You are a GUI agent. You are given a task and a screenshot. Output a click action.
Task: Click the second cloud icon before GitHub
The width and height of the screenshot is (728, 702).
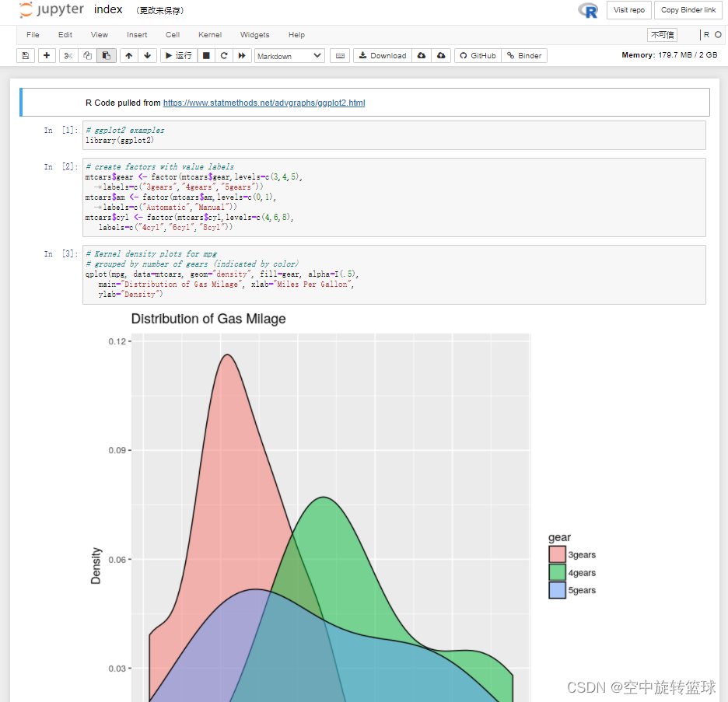(x=441, y=56)
